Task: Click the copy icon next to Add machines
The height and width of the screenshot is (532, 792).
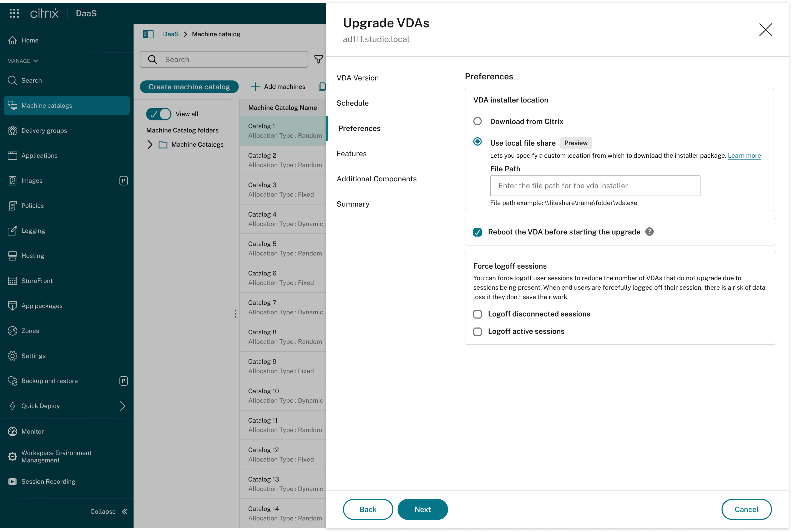Action: (322, 86)
